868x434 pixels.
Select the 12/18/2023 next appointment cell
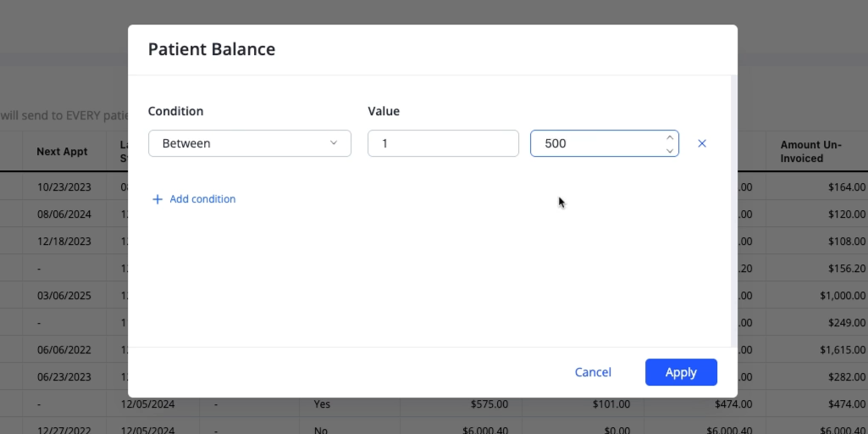pyautogui.click(x=64, y=242)
